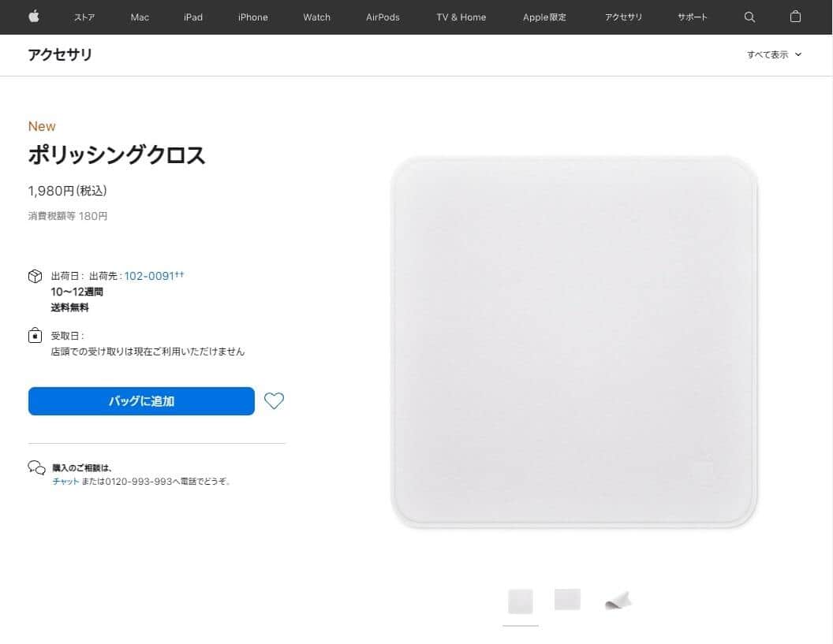833x644 pixels.
Task: Select the first product thumbnail
Action: (521, 601)
